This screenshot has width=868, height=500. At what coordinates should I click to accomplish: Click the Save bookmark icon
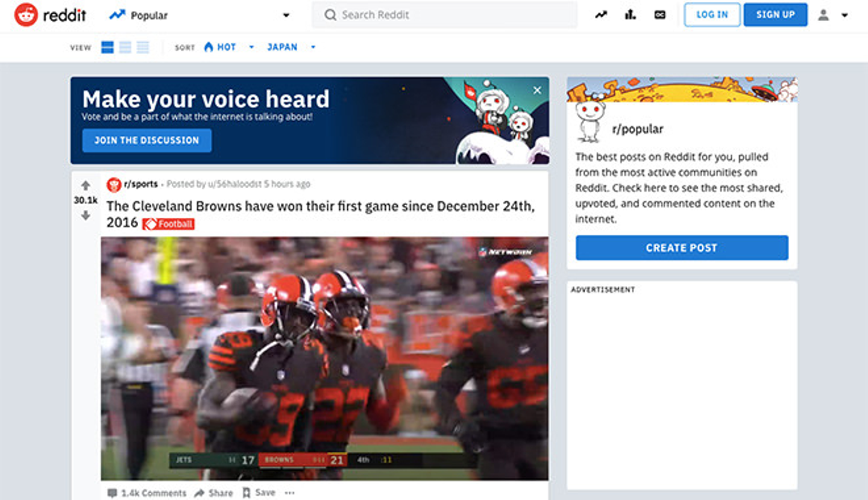point(246,493)
